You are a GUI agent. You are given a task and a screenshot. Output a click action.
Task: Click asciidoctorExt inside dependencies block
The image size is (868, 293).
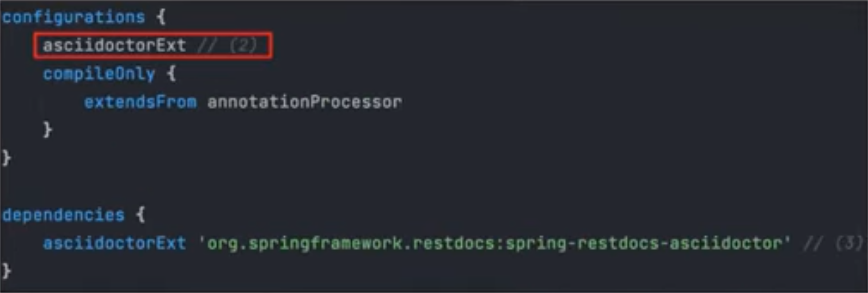tap(115, 243)
